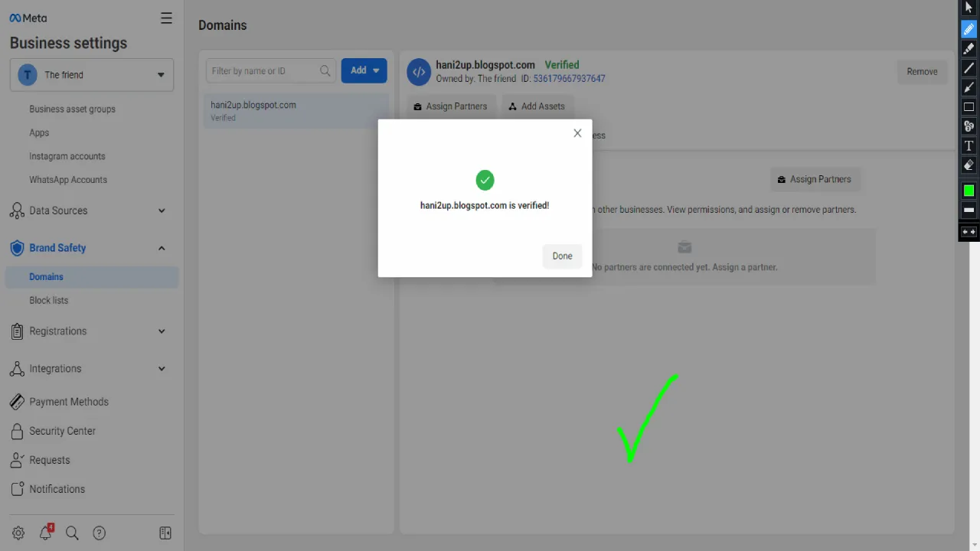Viewport: 980px width, 551px height.
Task: Click Done in the verified dialog
Action: point(562,256)
